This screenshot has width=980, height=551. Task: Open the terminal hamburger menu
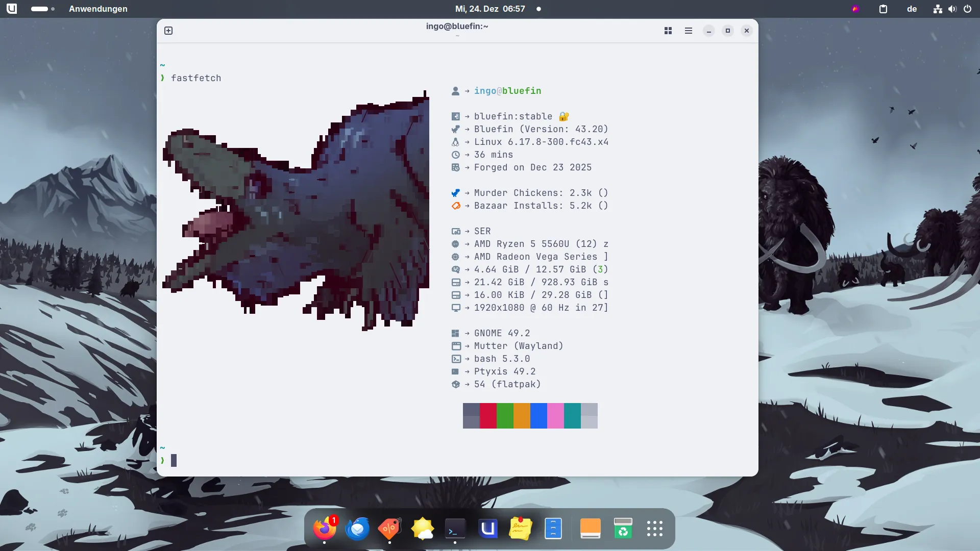click(x=688, y=31)
